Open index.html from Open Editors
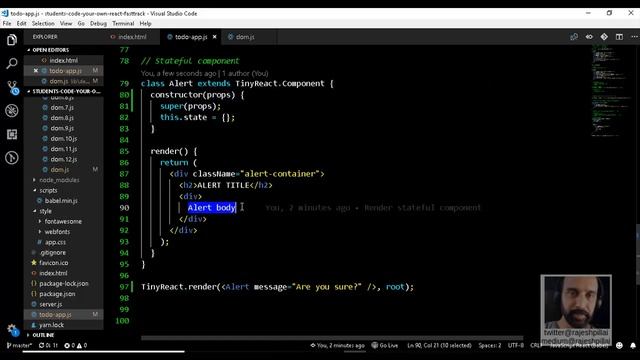The image size is (640, 360). click(x=64, y=60)
